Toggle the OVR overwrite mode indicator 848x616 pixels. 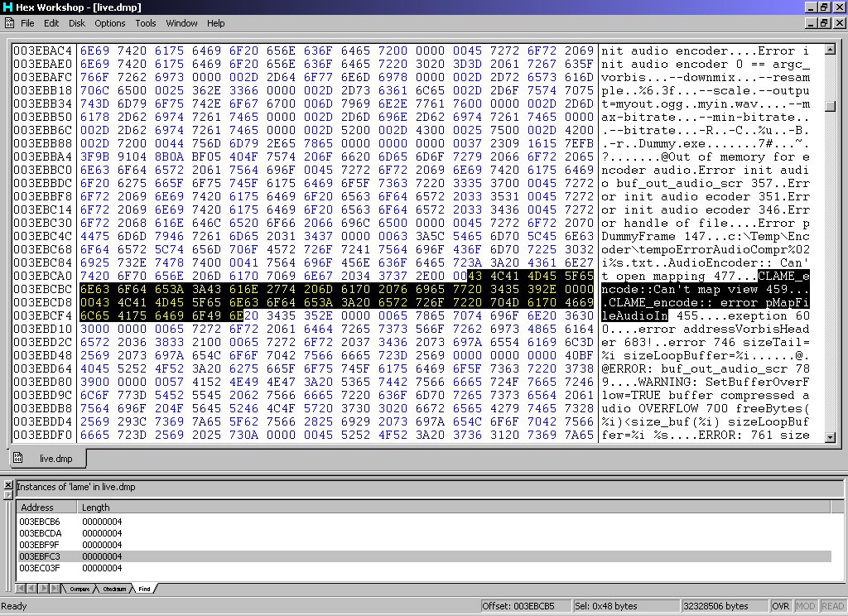[780, 606]
